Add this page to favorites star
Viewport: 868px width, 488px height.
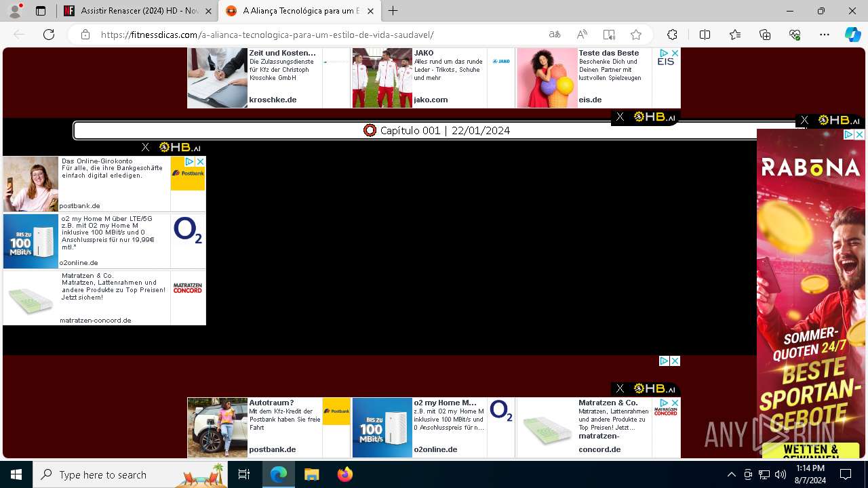click(x=636, y=35)
